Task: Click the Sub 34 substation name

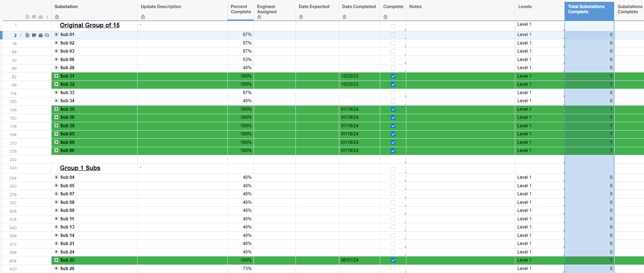Action: coord(67,101)
